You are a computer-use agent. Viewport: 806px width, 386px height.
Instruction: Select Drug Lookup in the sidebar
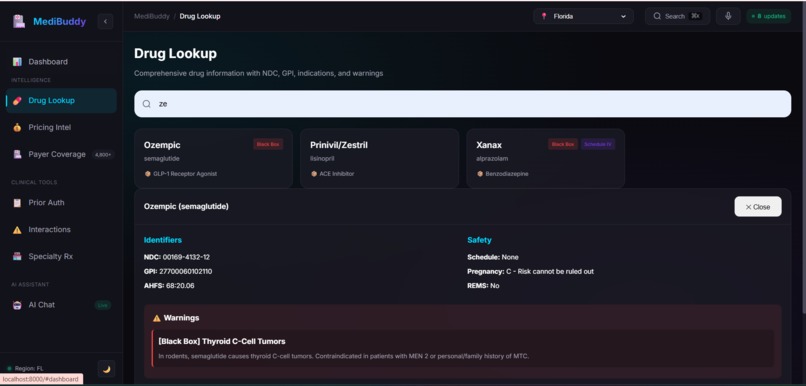click(x=61, y=101)
